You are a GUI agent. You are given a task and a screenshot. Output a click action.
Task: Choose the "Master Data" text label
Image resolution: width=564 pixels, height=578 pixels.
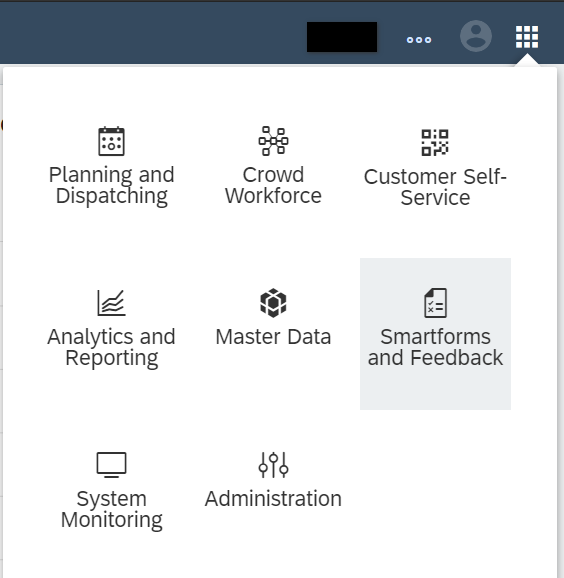[x=273, y=337]
